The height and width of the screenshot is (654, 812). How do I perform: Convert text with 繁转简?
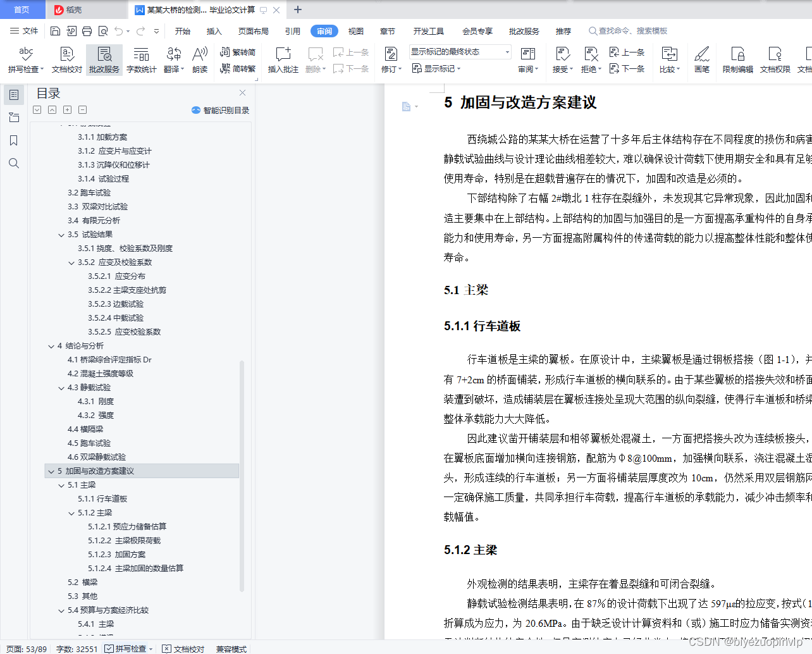pyautogui.click(x=238, y=52)
